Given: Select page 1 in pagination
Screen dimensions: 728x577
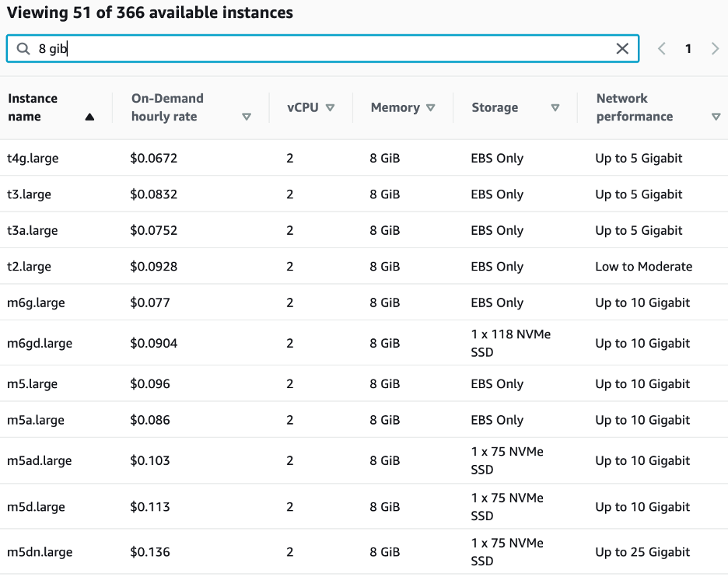Looking at the screenshot, I should pyautogui.click(x=688, y=49).
